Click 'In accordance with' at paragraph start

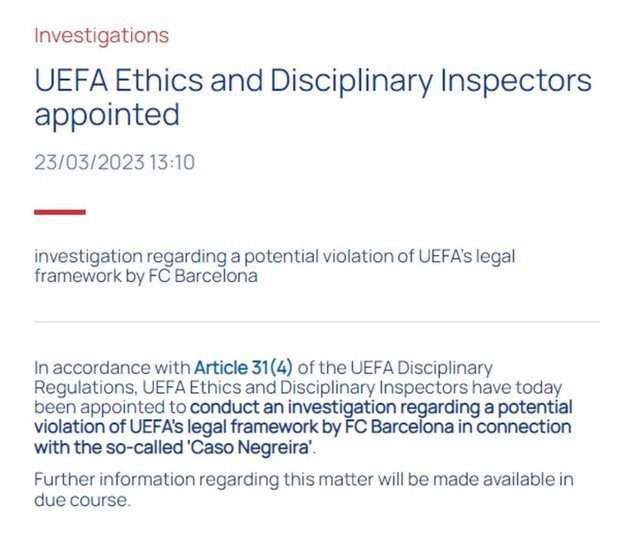click(112, 367)
